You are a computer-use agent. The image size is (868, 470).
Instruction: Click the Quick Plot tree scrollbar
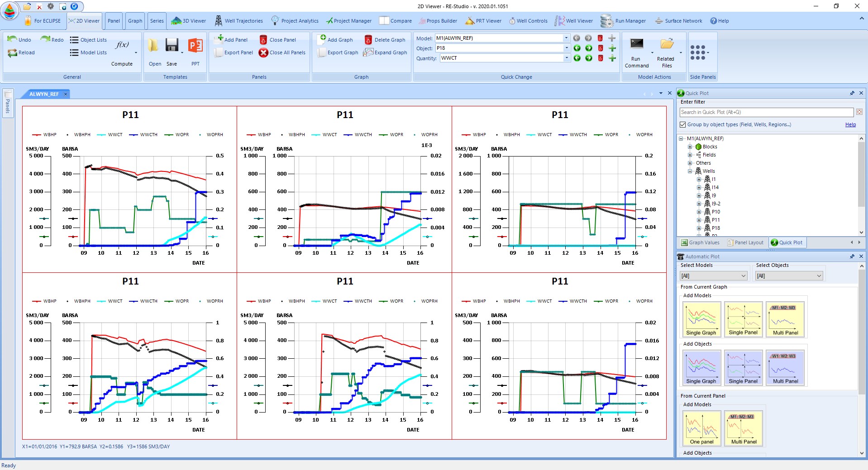pyautogui.click(x=861, y=174)
